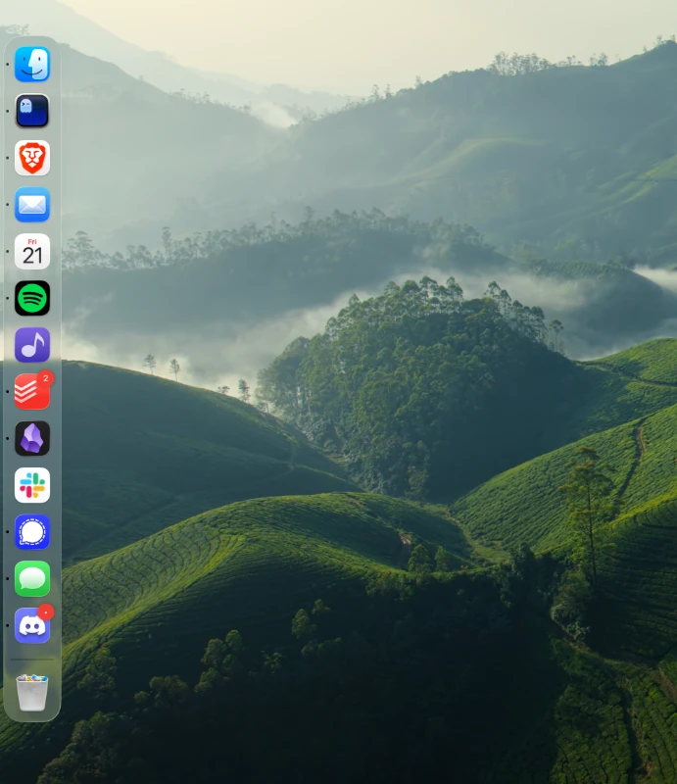Open the green Messages app
The image size is (677, 784).
[x=32, y=578]
